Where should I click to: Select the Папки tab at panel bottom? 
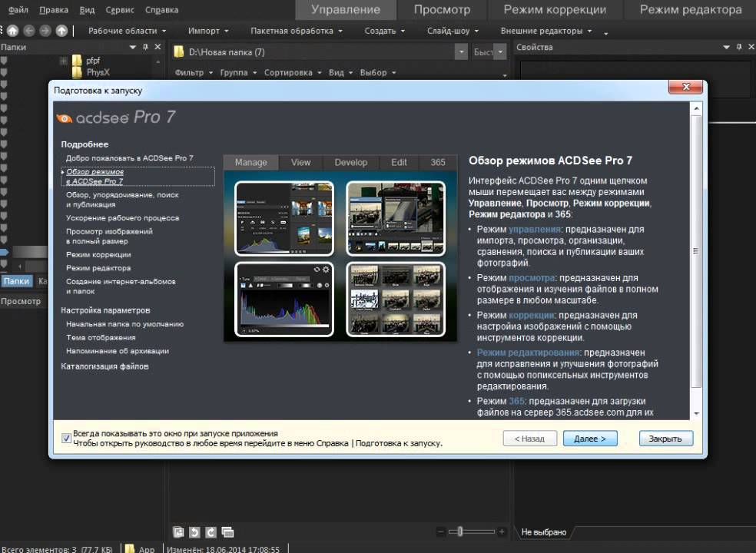pyautogui.click(x=17, y=281)
